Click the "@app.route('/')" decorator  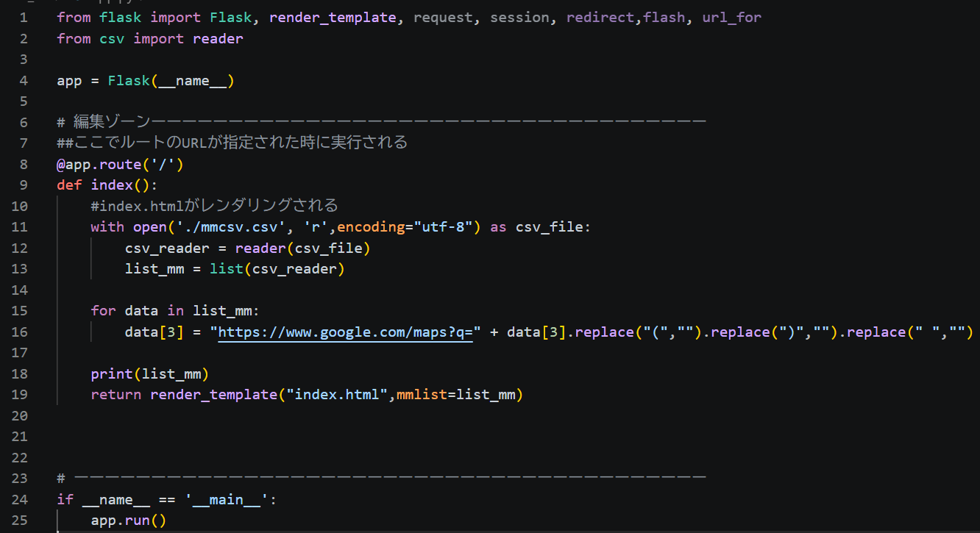[x=121, y=164]
